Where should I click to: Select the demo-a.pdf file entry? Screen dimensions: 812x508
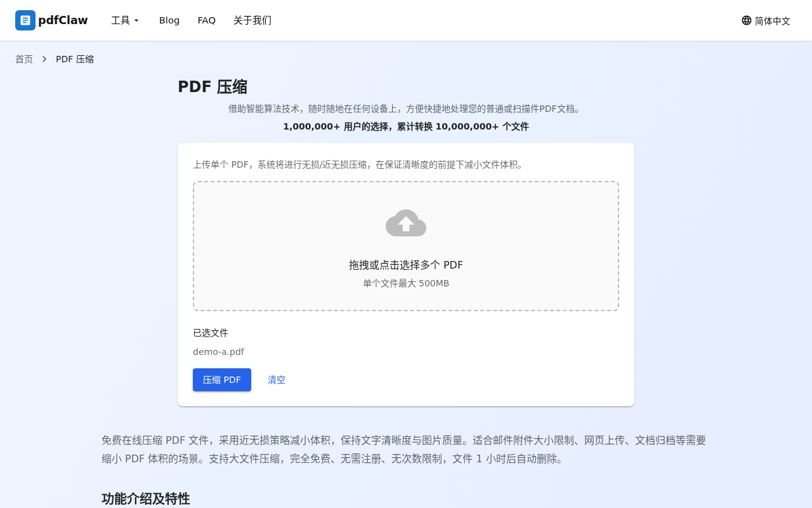pos(218,352)
